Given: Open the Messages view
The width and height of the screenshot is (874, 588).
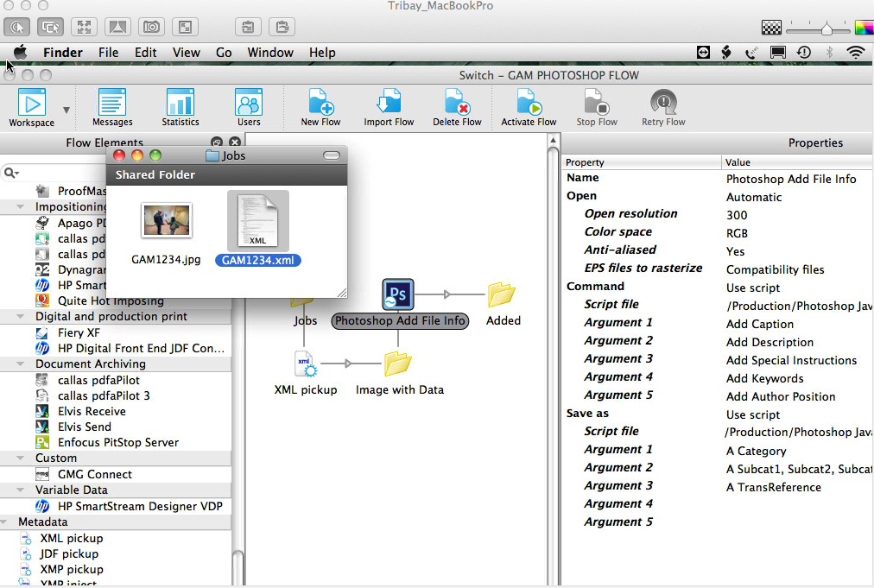Looking at the screenshot, I should [x=112, y=108].
